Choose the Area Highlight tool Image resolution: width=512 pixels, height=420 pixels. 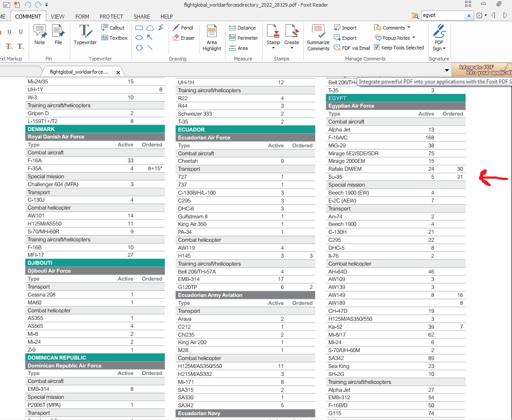coord(212,37)
